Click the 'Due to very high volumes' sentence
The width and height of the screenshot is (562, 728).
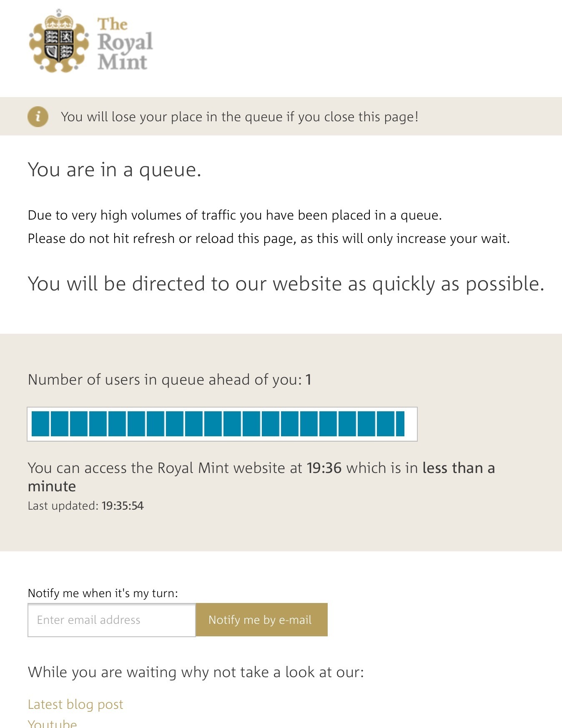pyautogui.click(x=234, y=215)
